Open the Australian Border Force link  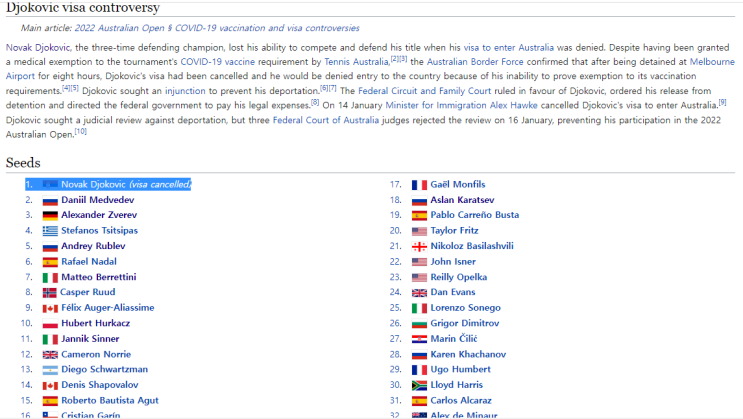point(475,62)
